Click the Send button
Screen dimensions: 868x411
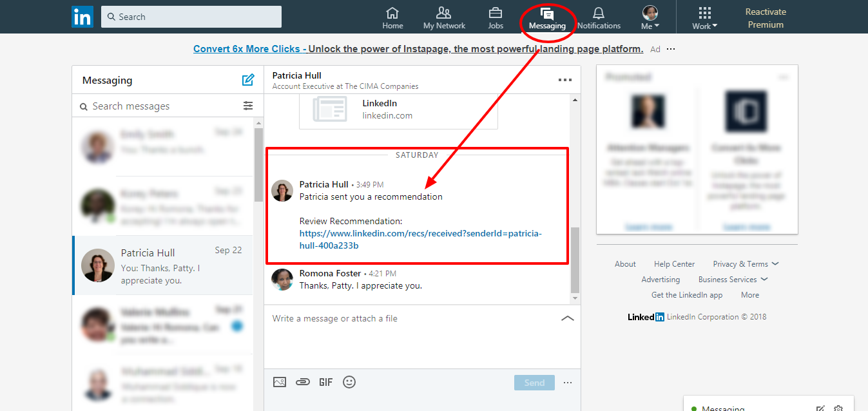(534, 383)
